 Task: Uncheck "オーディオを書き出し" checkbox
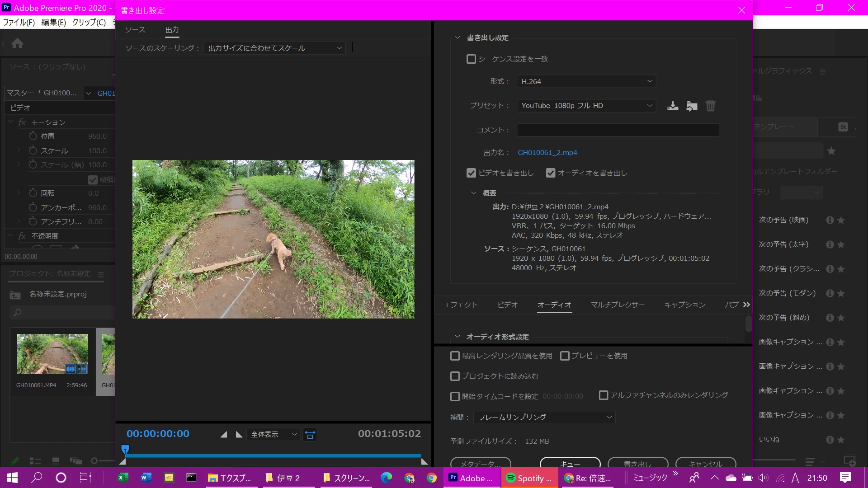point(551,173)
